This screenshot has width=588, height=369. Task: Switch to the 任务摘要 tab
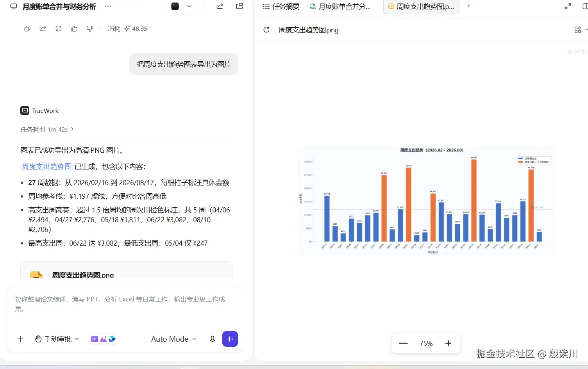tap(281, 6)
